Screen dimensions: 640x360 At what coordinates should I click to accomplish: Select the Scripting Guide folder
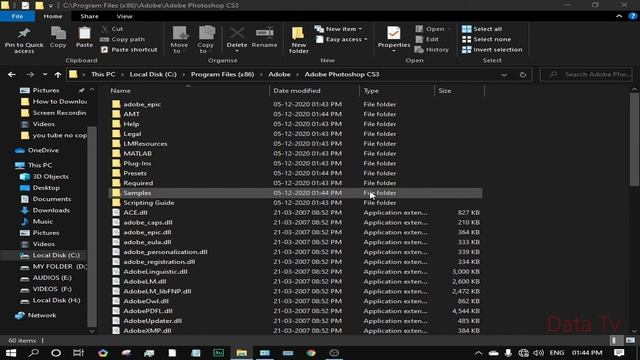pos(149,202)
